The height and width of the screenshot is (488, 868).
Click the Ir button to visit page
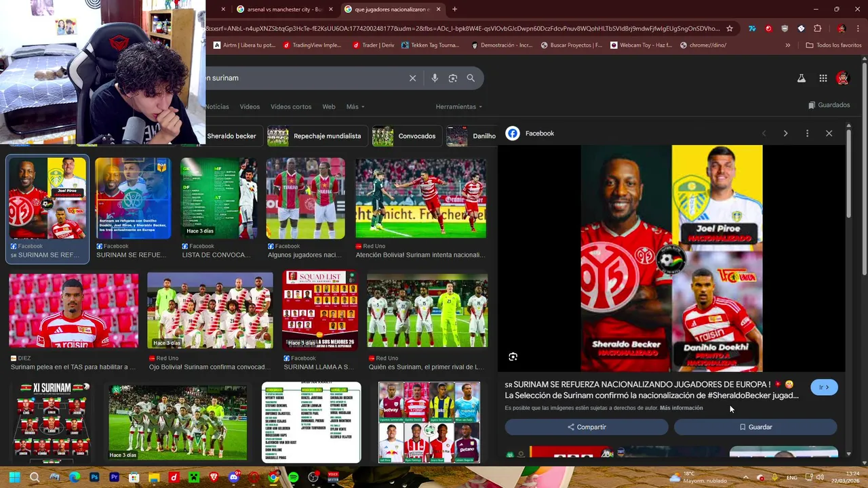point(824,387)
